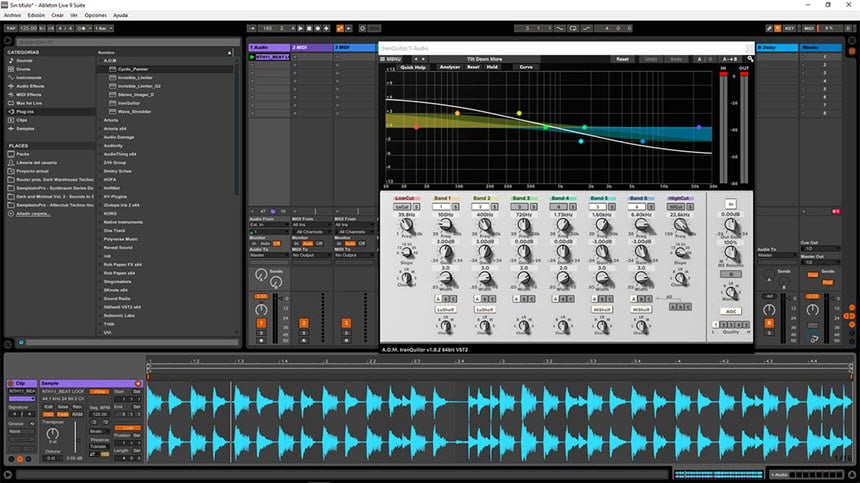
Task: Toggle the HighCut solo S button
Action: [690, 207]
